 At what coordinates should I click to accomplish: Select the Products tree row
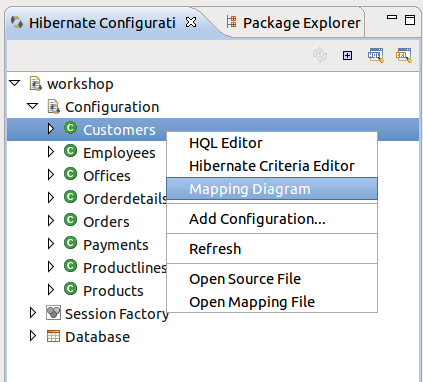113,291
